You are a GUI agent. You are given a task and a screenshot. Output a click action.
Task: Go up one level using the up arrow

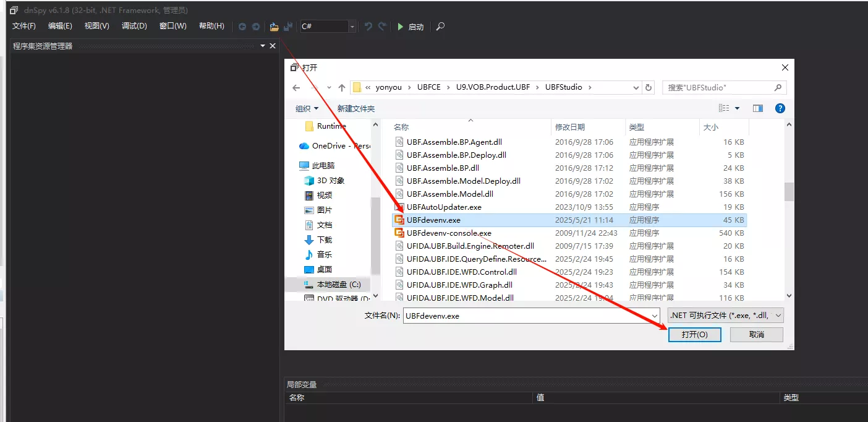[x=341, y=87]
